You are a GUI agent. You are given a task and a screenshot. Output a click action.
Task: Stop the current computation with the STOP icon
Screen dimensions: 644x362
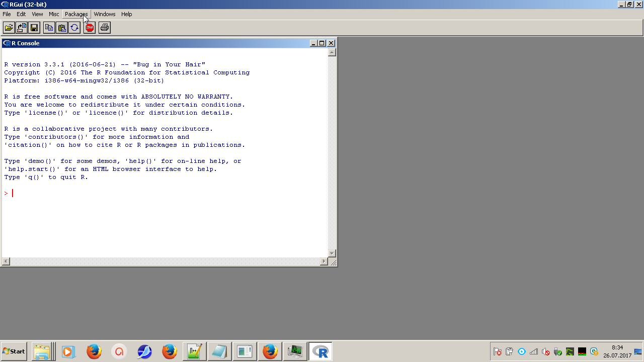click(x=90, y=28)
